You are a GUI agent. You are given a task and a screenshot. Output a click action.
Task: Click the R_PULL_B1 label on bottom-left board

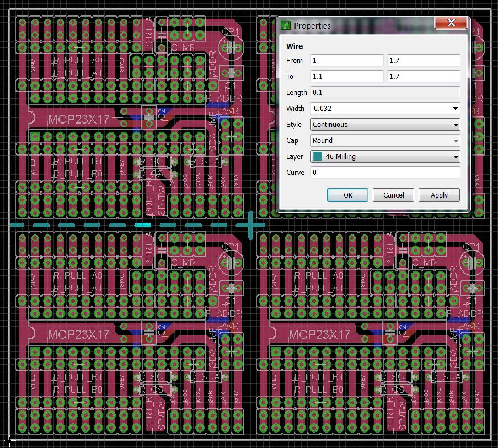78,377
